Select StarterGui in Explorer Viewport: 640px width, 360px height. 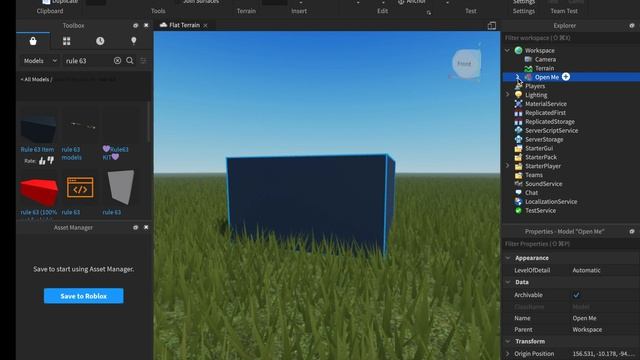click(539, 148)
